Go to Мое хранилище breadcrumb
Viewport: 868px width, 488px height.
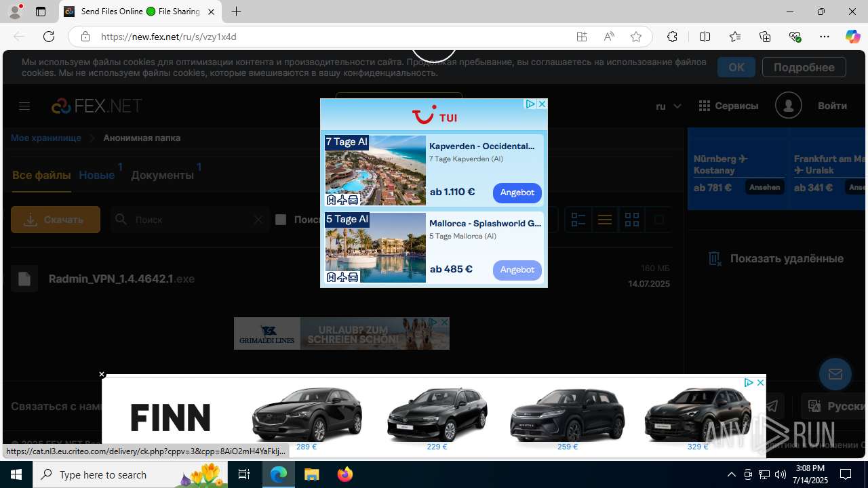tap(46, 138)
